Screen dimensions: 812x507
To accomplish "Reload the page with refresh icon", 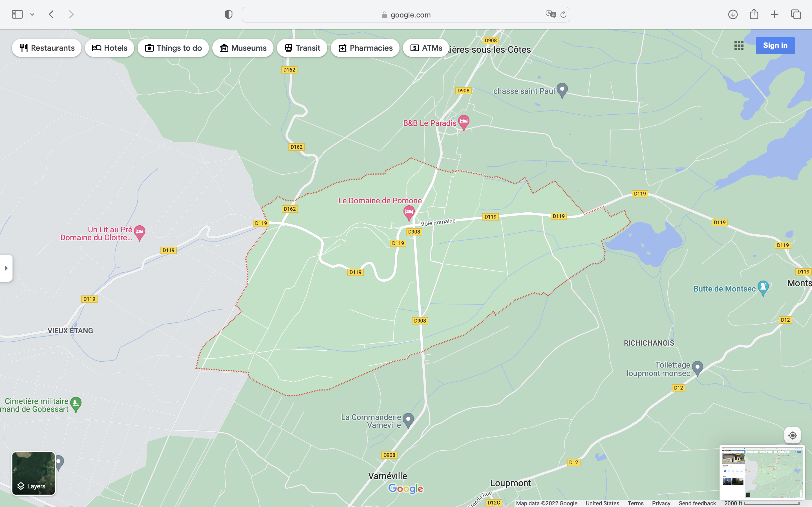I will pyautogui.click(x=563, y=14).
